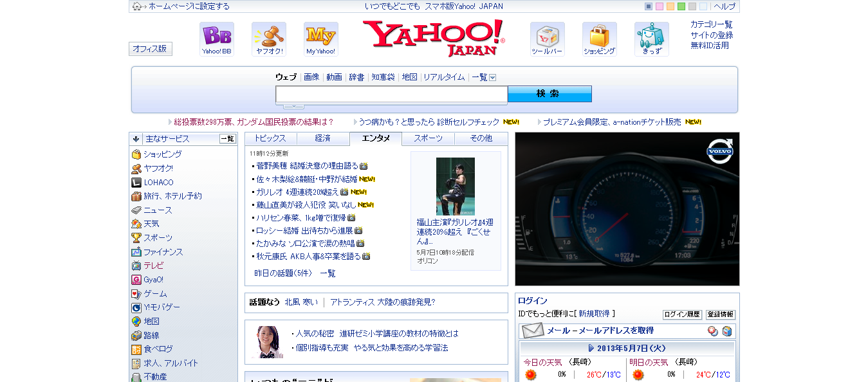
Task: Switch to the スポーツ tab
Action: click(x=429, y=138)
